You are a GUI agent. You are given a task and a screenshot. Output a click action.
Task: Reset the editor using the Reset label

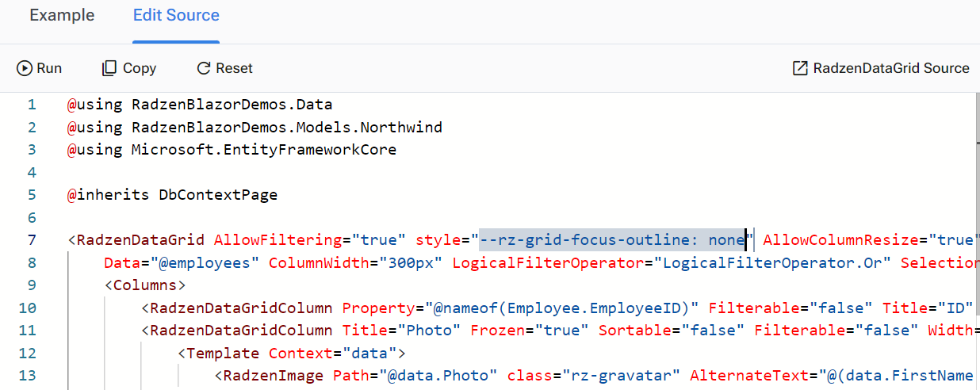(x=234, y=68)
